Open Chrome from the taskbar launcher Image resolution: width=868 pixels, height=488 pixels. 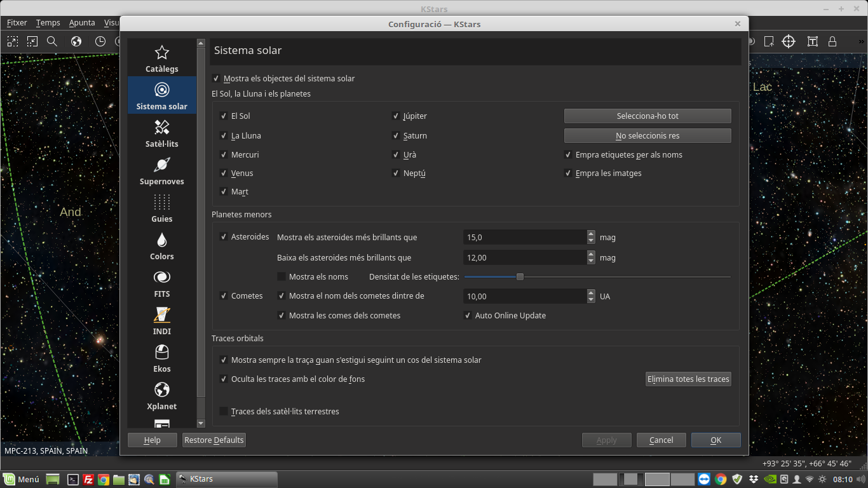click(x=104, y=480)
